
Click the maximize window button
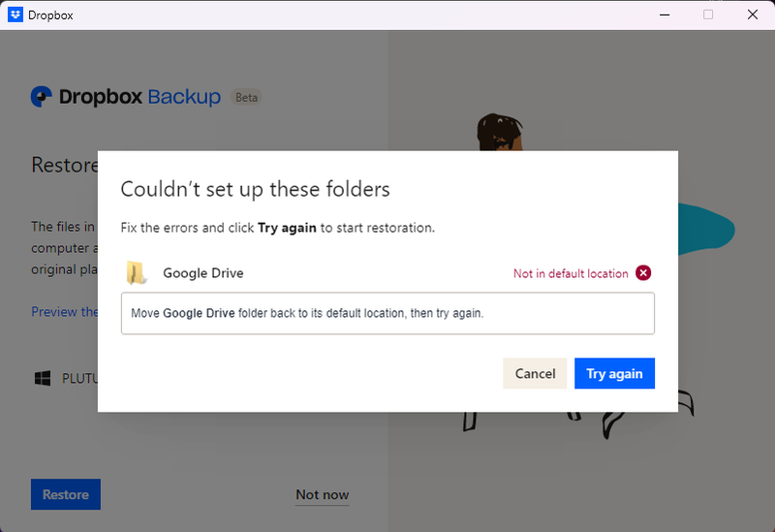708,15
